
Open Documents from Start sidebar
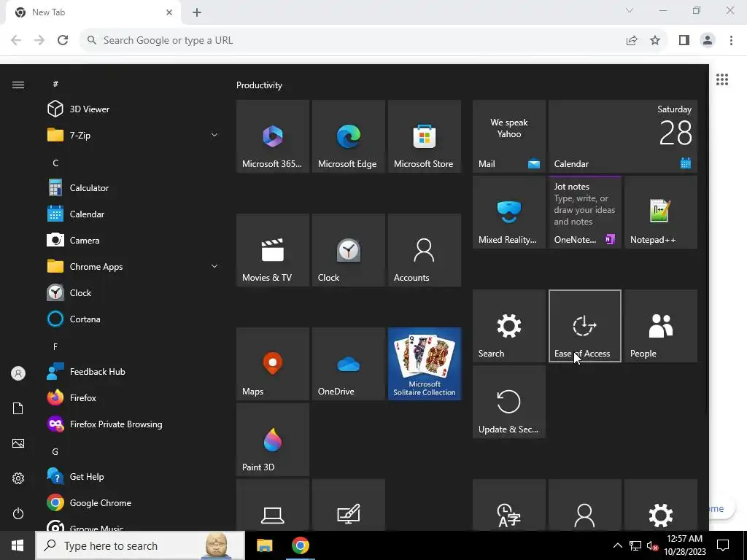pos(18,408)
